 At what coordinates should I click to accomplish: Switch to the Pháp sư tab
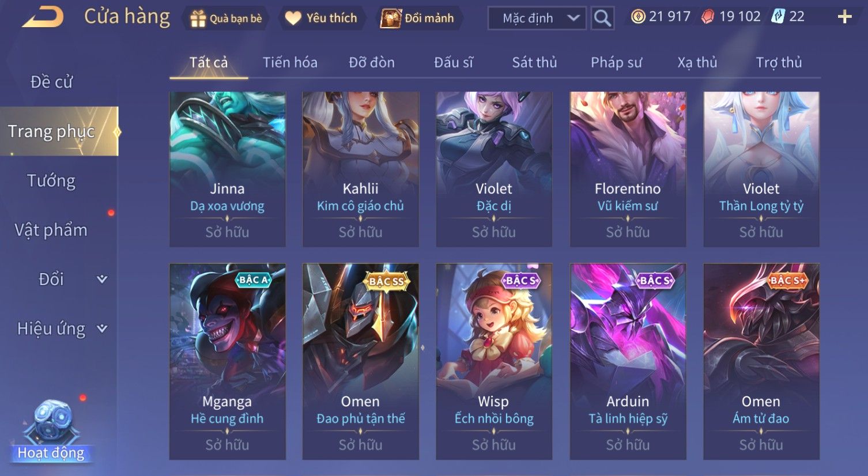pyautogui.click(x=616, y=62)
